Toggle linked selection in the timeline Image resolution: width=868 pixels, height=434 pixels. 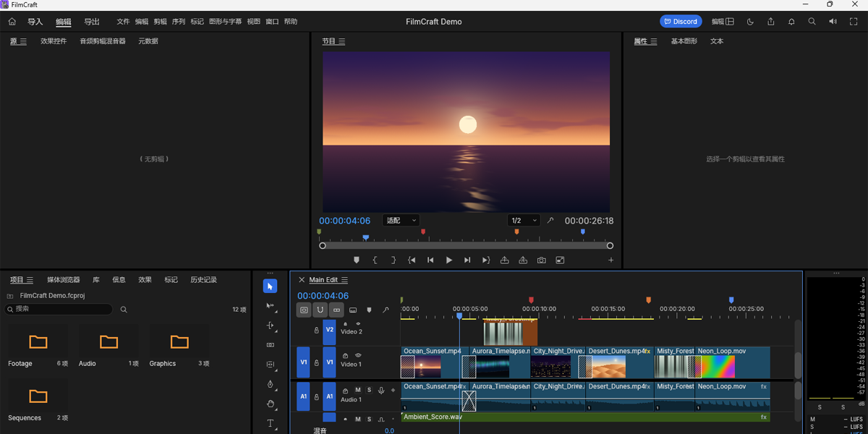click(336, 310)
